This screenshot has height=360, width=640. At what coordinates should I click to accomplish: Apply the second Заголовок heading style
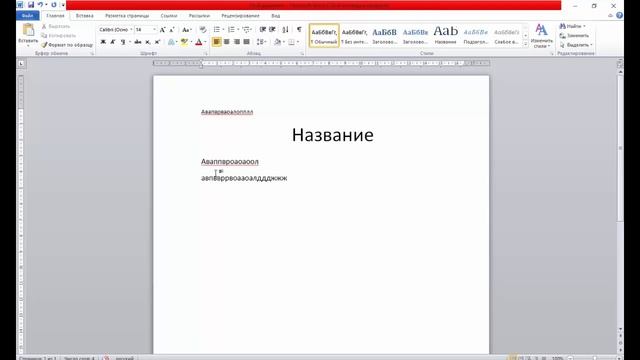pos(415,36)
